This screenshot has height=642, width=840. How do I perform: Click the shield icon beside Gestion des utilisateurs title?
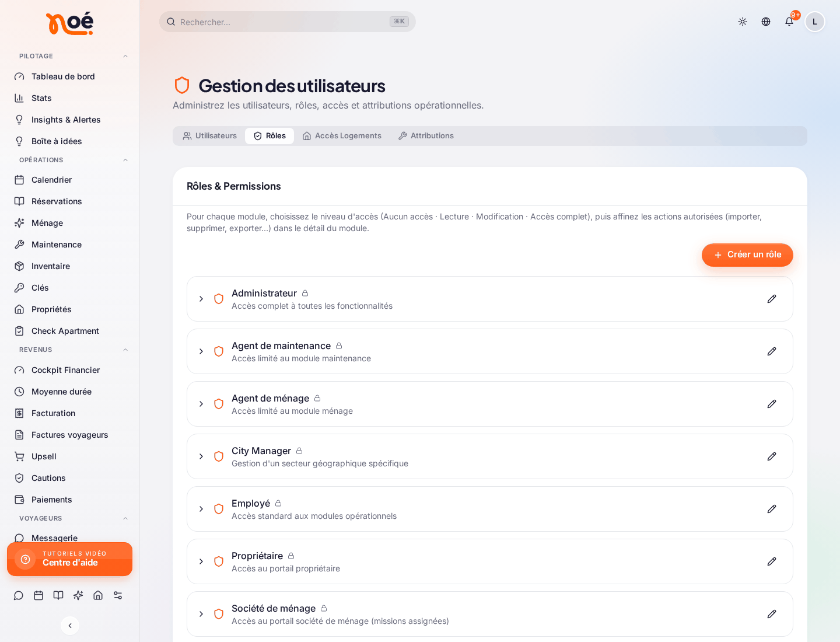coord(182,85)
